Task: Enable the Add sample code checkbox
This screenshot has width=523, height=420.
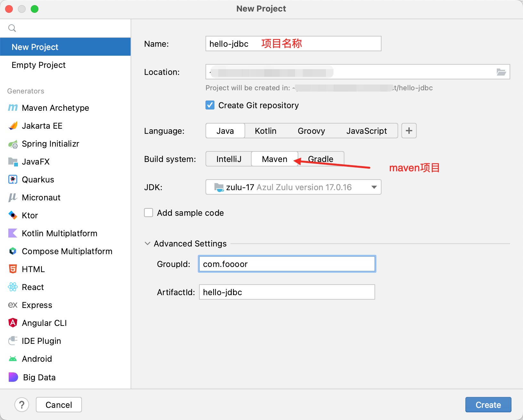Action: [x=149, y=213]
